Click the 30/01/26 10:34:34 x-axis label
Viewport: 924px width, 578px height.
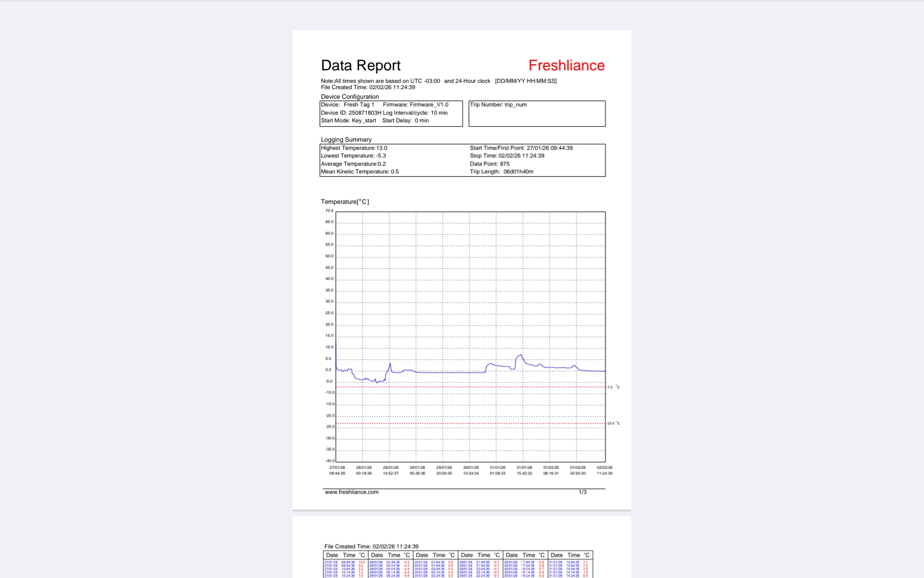(471, 470)
